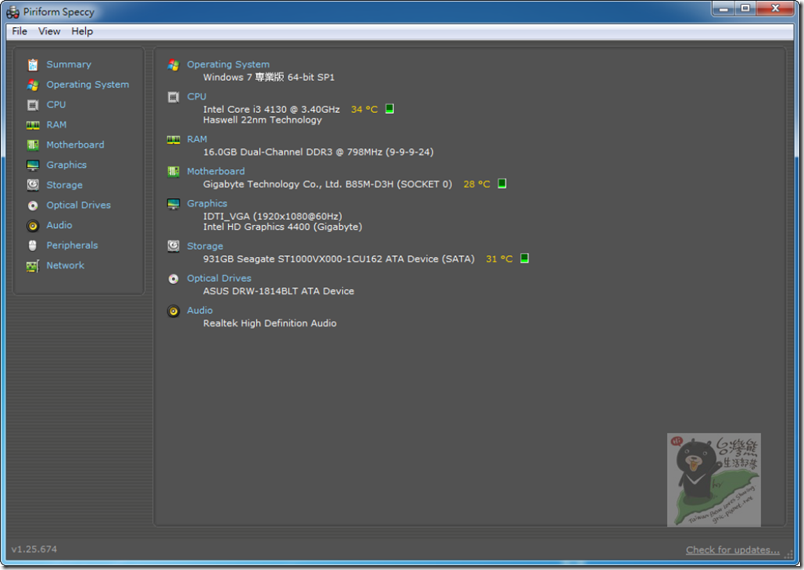Click the Network card icon in sidebar
Viewport: 804px width, 570px height.
click(33, 266)
